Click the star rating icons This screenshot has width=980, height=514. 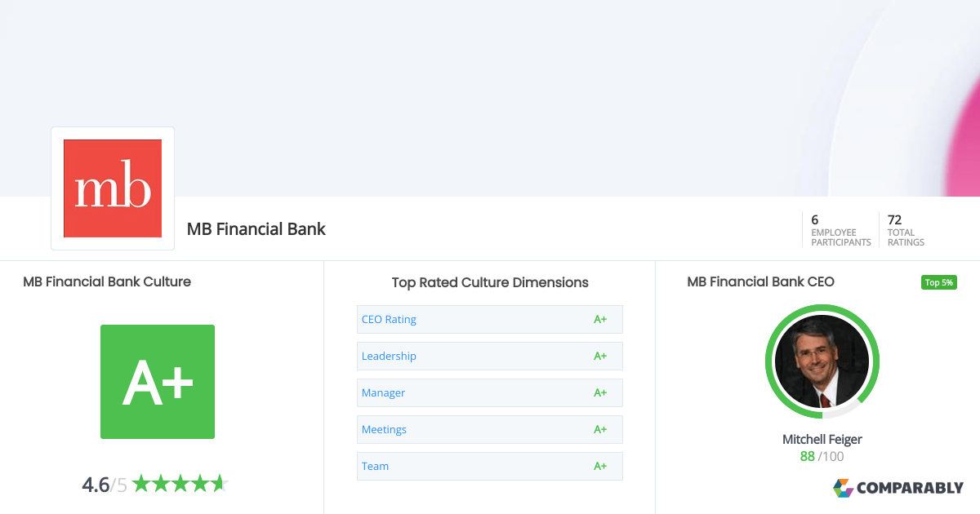[x=180, y=484]
